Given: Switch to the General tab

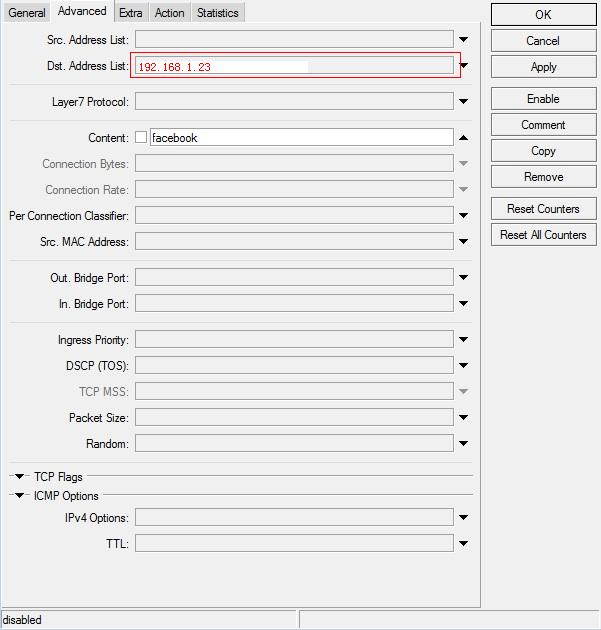Looking at the screenshot, I should (x=27, y=13).
